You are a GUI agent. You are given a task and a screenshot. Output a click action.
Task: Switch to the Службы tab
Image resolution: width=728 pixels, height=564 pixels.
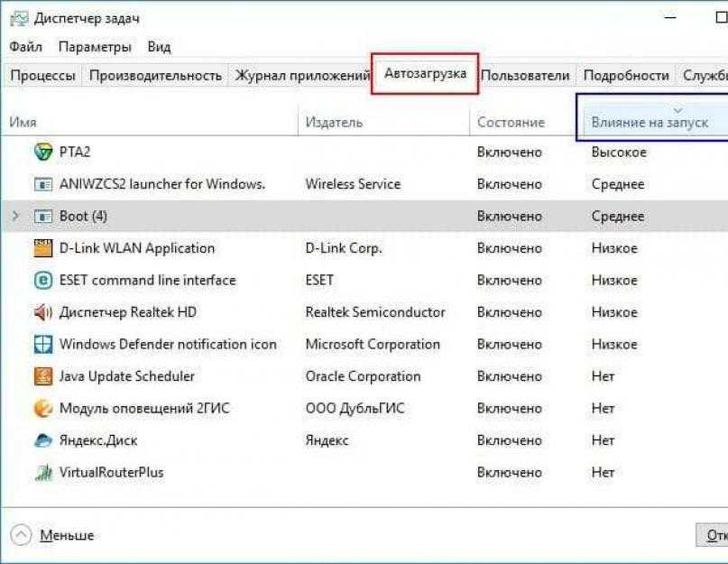tap(704, 75)
